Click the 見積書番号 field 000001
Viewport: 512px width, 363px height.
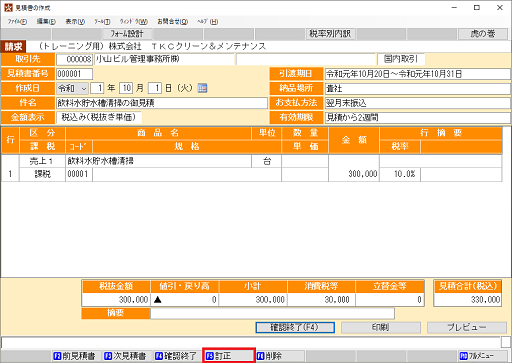click(74, 74)
